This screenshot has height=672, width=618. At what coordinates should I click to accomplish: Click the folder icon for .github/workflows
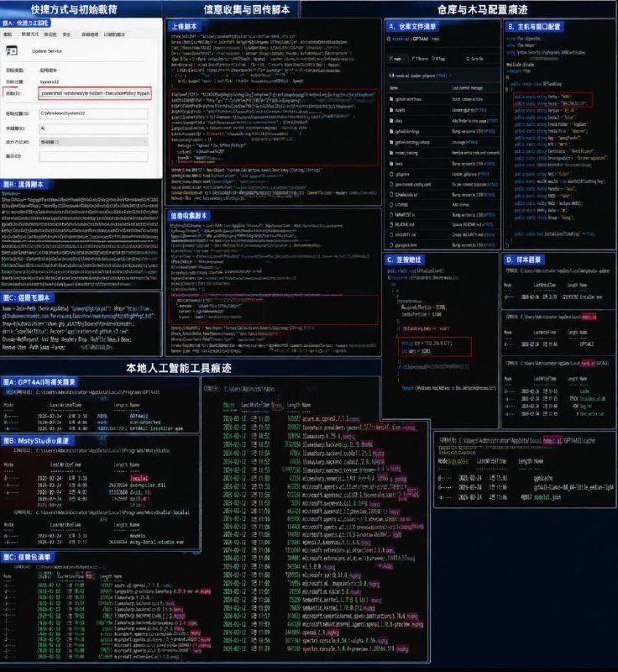tap(391, 99)
